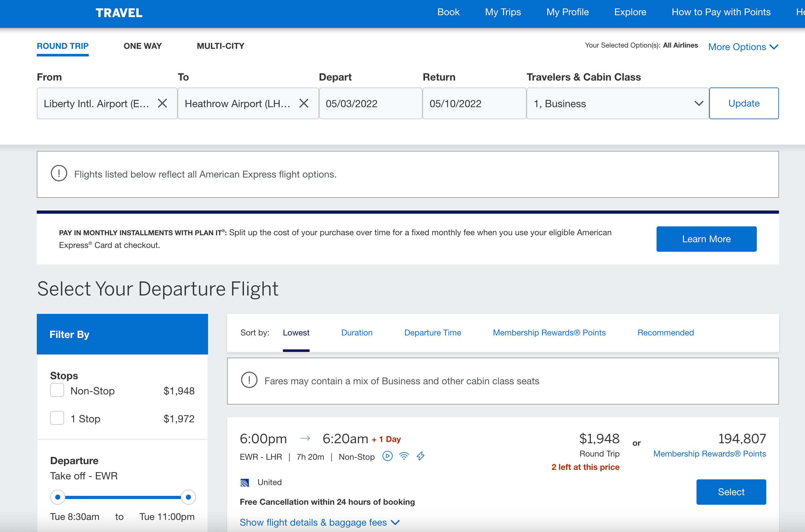Viewport: 805px width, 532px height.
Task: Open Membership Rewards Points link under 194,807
Action: 710,454
